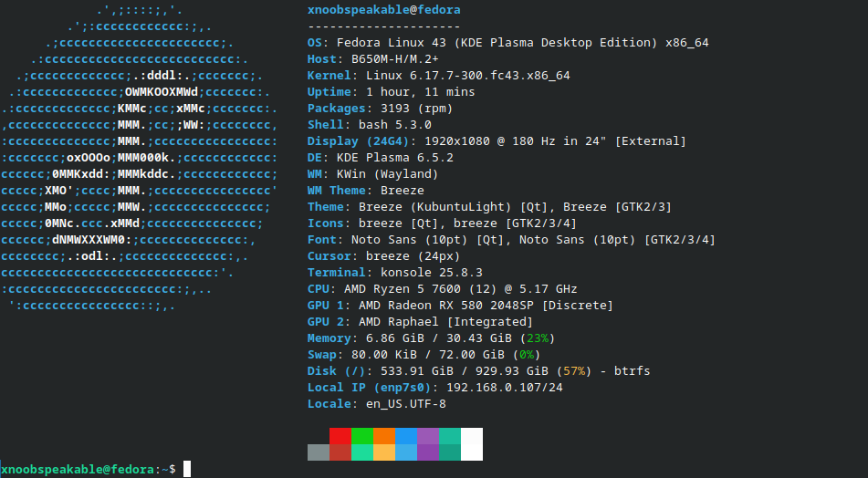Click the gray color block
The height and width of the screenshot is (478, 868).
[x=319, y=452]
